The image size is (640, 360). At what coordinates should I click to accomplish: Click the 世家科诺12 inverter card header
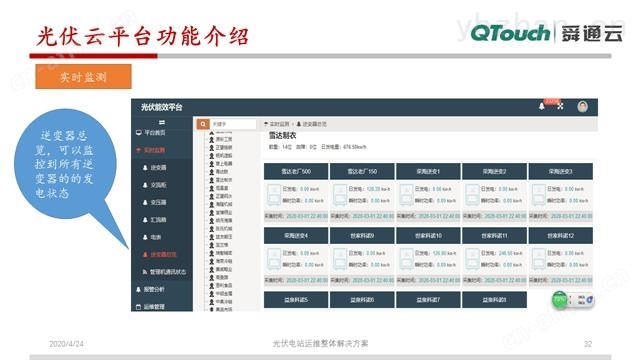560,236
